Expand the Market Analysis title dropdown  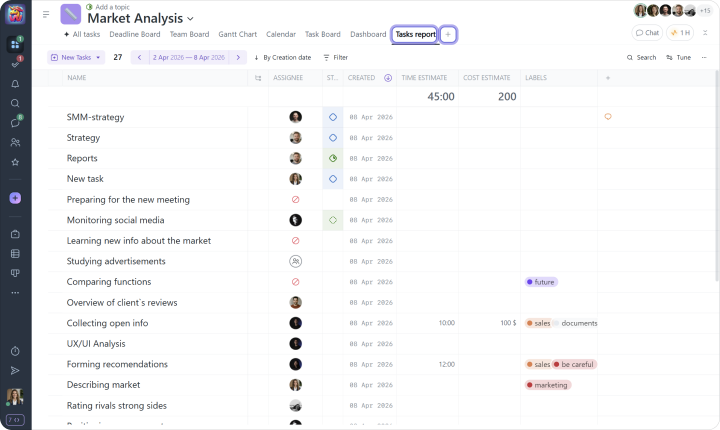(190, 19)
